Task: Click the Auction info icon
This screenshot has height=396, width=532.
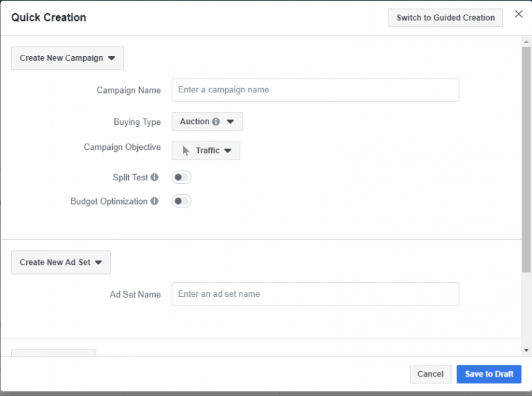Action: coord(216,121)
